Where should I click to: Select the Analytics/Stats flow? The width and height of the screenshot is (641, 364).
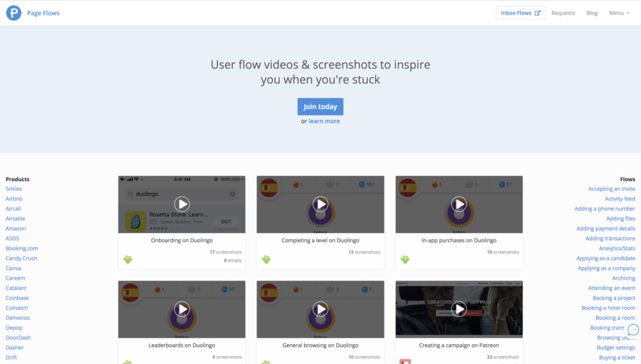tap(617, 249)
